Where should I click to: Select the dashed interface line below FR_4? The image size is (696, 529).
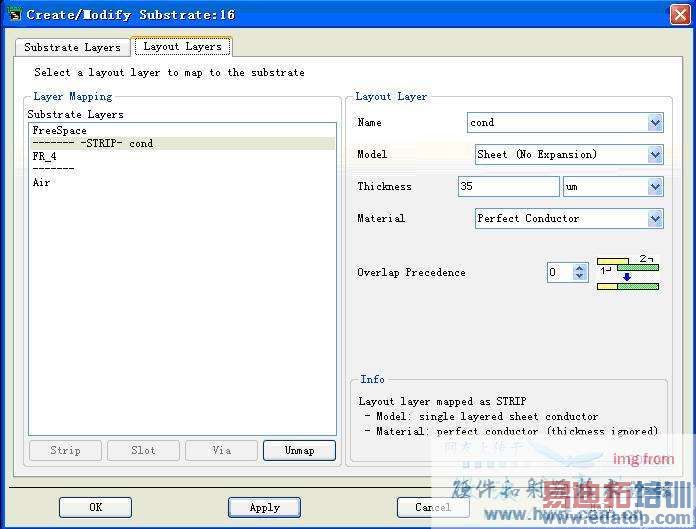click(x=182, y=169)
